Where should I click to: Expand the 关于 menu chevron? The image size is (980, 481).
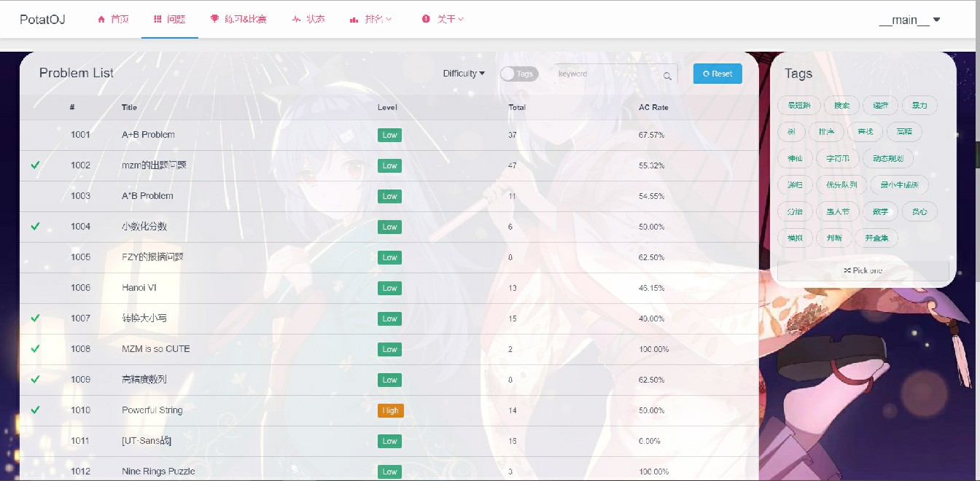[461, 20]
